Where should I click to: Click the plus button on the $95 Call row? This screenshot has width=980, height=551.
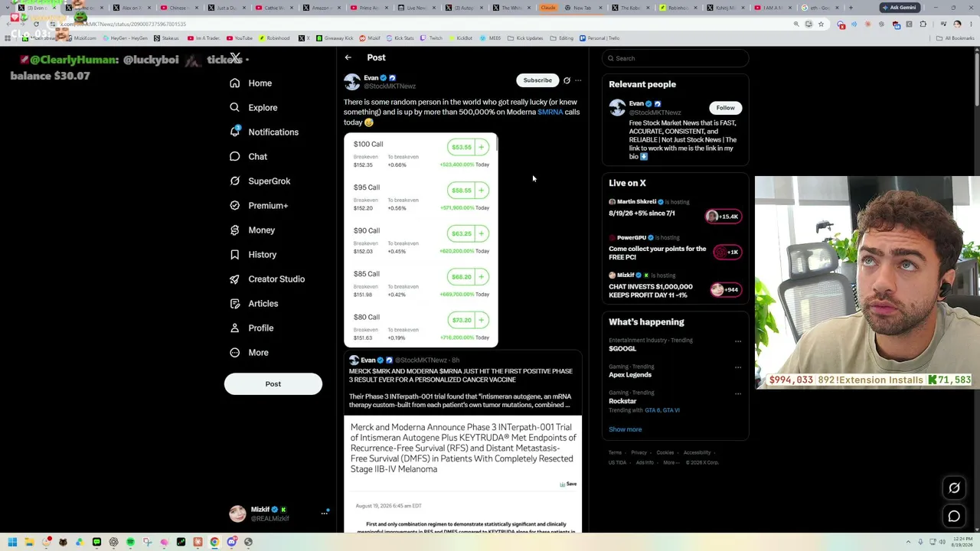tap(482, 191)
